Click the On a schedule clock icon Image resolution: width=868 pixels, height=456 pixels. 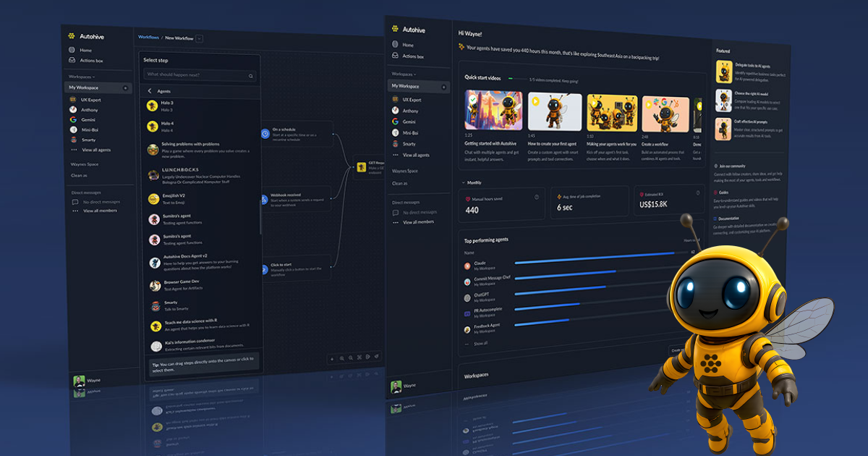pyautogui.click(x=265, y=133)
